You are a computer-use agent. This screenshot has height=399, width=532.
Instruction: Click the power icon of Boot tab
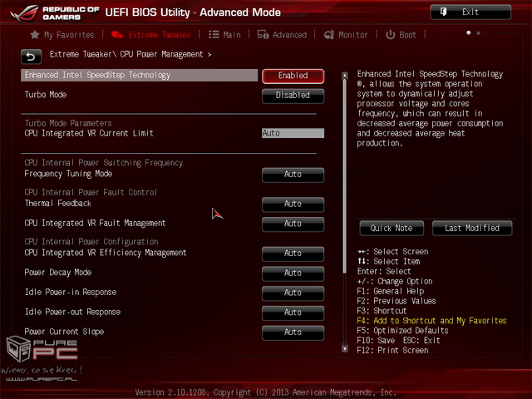[x=391, y=35]
